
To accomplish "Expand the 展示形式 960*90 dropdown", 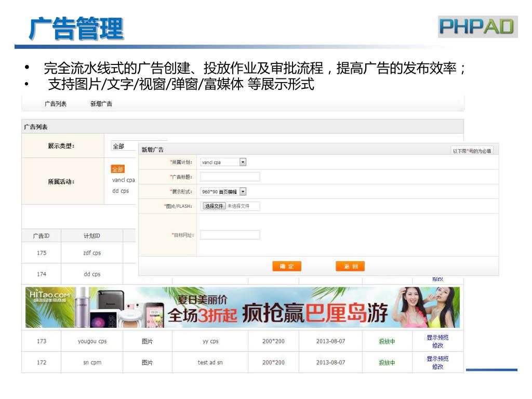I will click(x=223, y=192).
